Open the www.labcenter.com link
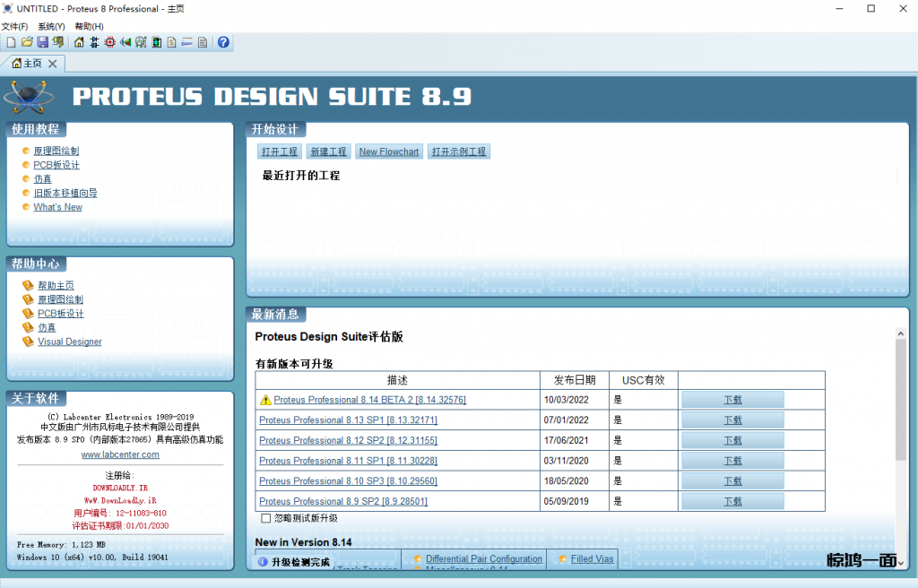 [120, 454]
